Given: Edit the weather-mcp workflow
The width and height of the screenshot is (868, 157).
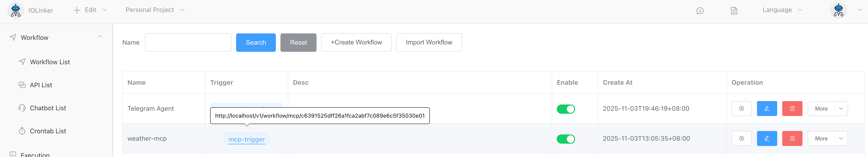Looking at the screenshot, I should pos(767,138).
